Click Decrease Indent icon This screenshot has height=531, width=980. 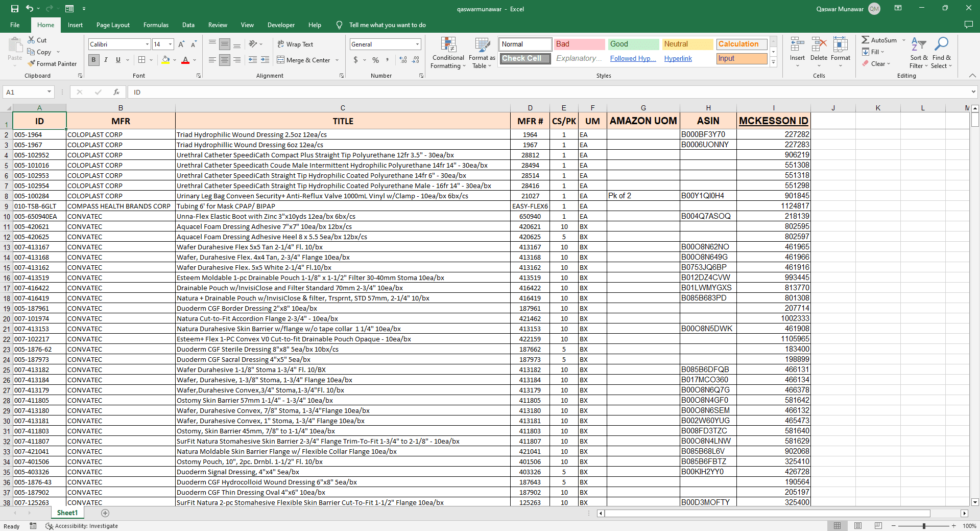click(253, 60)
